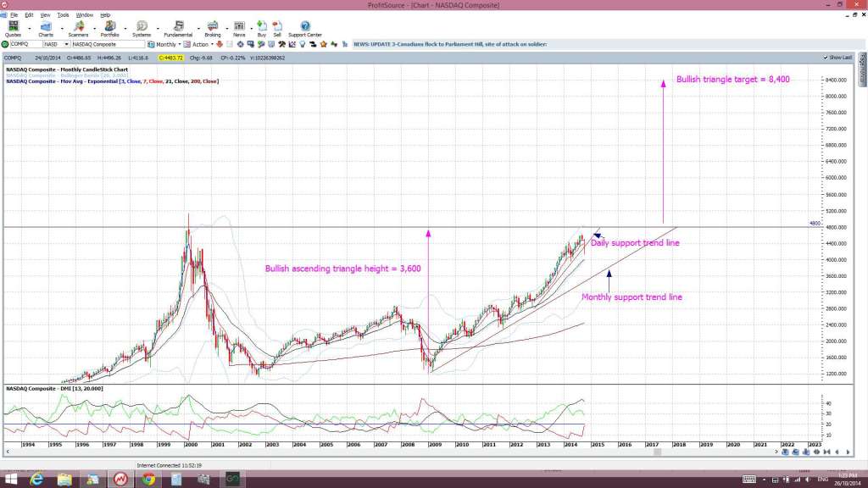Step chart left with black left arrow

pyautogui.click(x=837, y=452)
